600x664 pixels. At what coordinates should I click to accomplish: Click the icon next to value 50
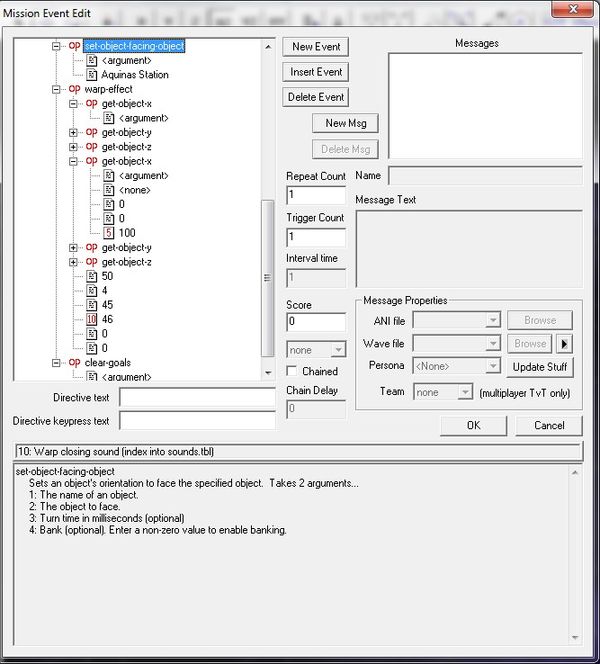[x=92, y=276]
